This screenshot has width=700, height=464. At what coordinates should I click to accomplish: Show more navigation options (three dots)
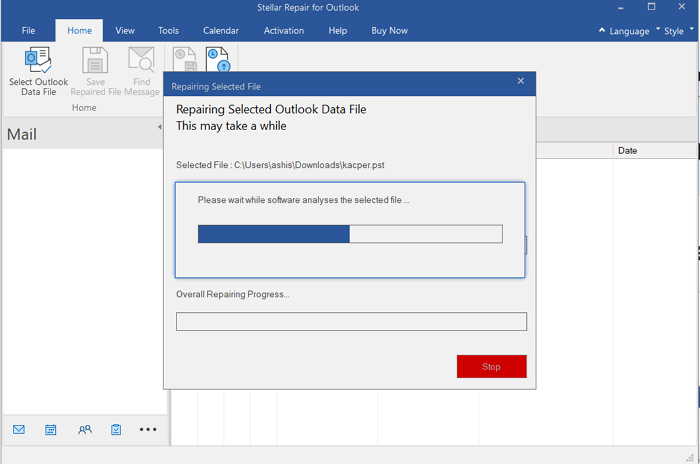pyautogui.click(x=148, y=430)
